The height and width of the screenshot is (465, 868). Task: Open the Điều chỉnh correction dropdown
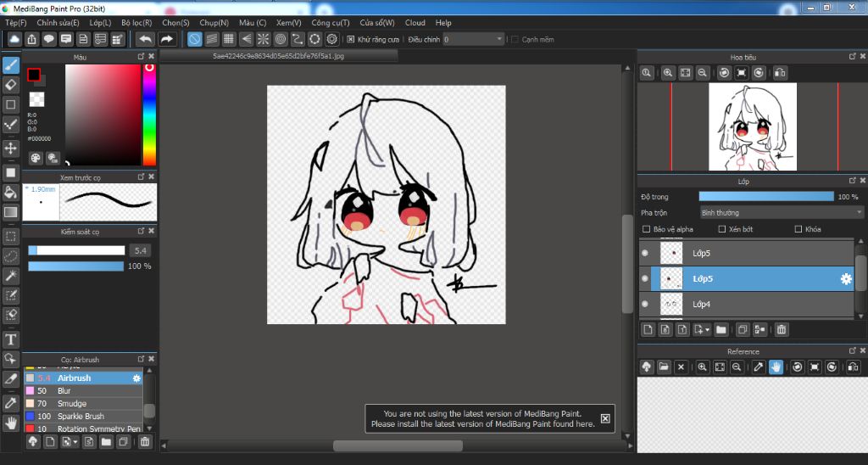pyautogui.click(x=473, y=39)
